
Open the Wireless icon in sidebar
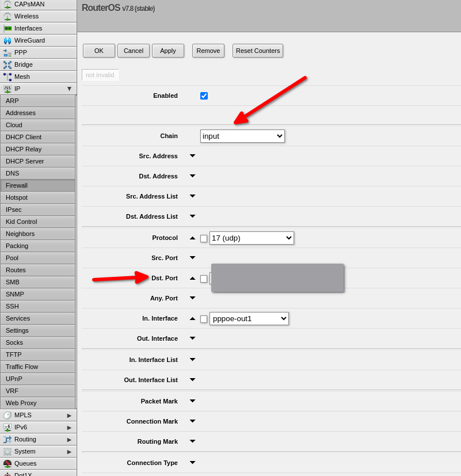tap(7, 16)
